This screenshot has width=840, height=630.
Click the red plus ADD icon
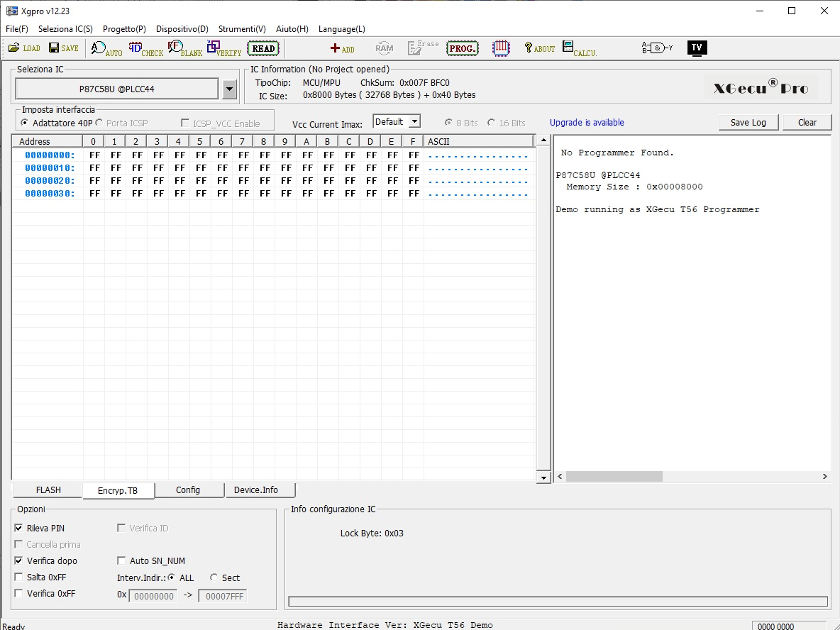pos(343,49)
